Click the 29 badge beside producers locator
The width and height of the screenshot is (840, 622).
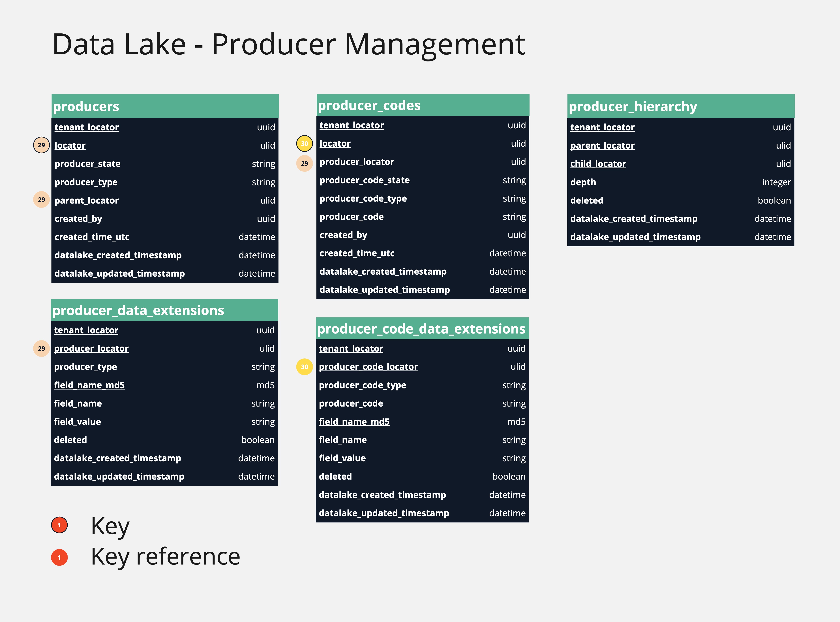tap(41, 145)
